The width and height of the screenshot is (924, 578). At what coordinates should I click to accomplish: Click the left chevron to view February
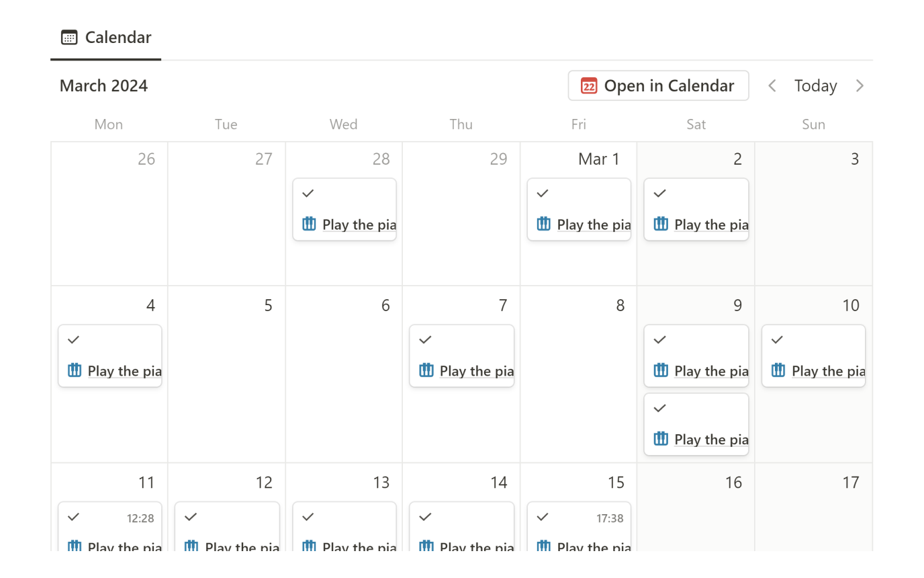(772, 85)
